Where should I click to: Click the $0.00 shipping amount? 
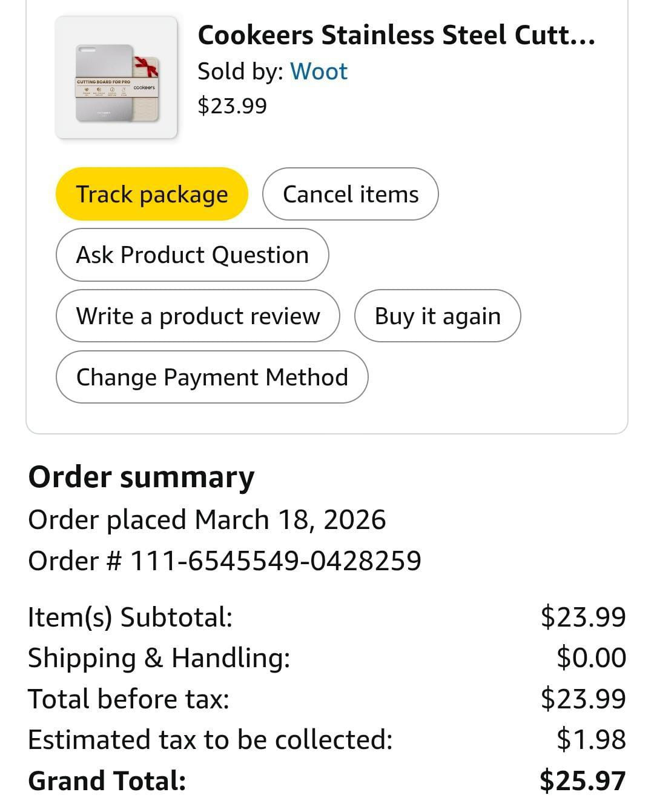pyautogui.click(x=591, y=658)
